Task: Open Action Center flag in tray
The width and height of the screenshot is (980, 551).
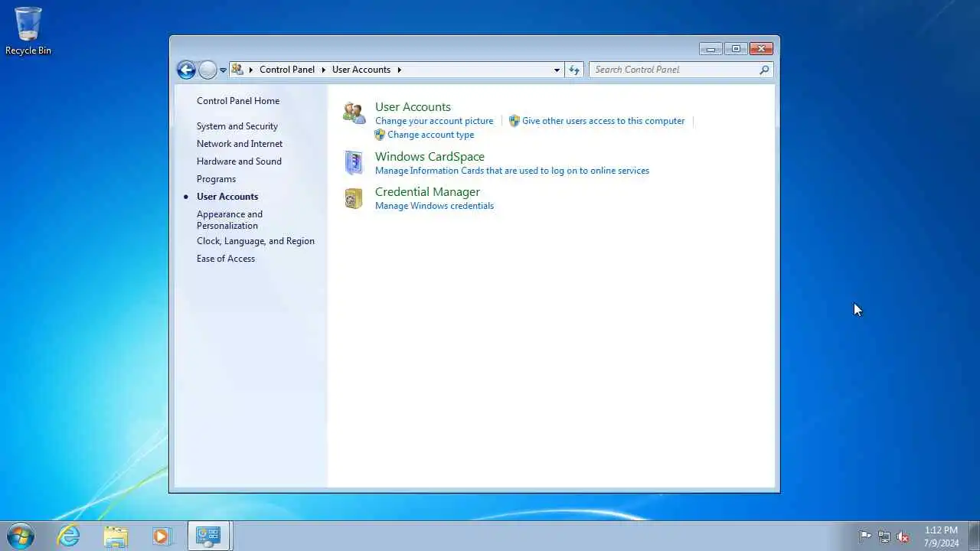Action: [865, 536]
